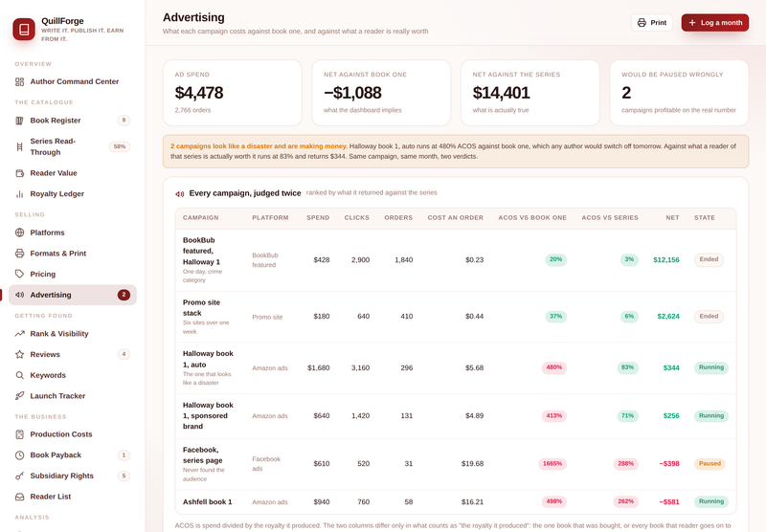This screenshot has width=766, height=532.
Task: Click the $4,478 ad spend figure
Action: click(199, 93)
